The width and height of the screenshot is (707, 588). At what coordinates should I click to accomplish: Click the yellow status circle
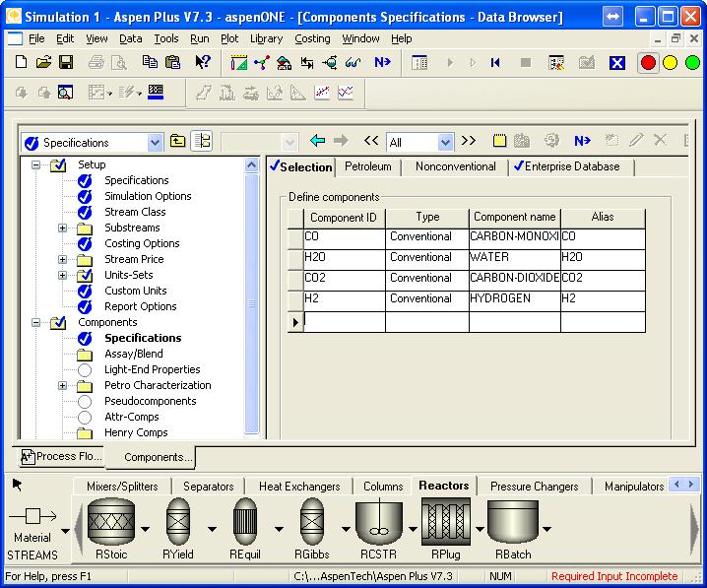coord(670,63)
